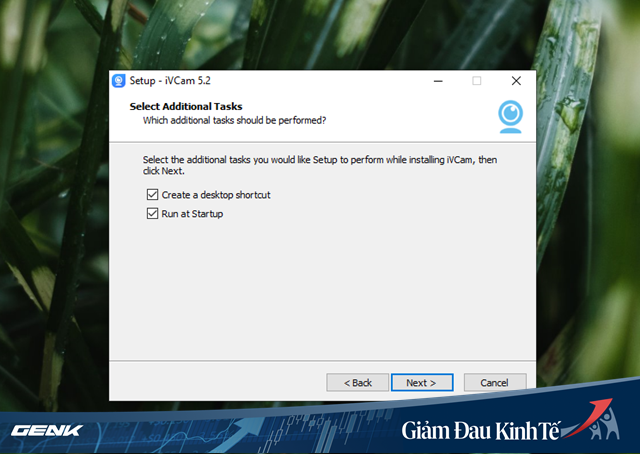Close the iVCam Setup window
The width and height of the screenshot is (640, 454).
click(x=516, y=81)
